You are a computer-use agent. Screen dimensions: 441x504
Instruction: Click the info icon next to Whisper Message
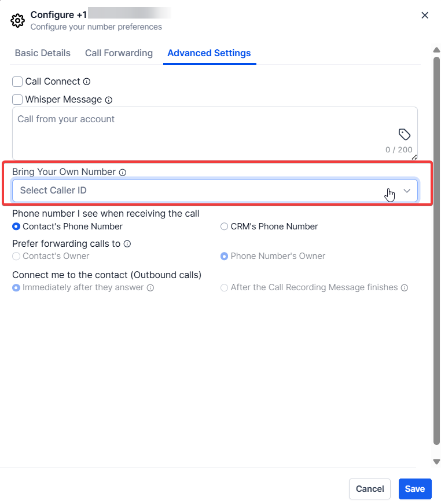(109, 100)
